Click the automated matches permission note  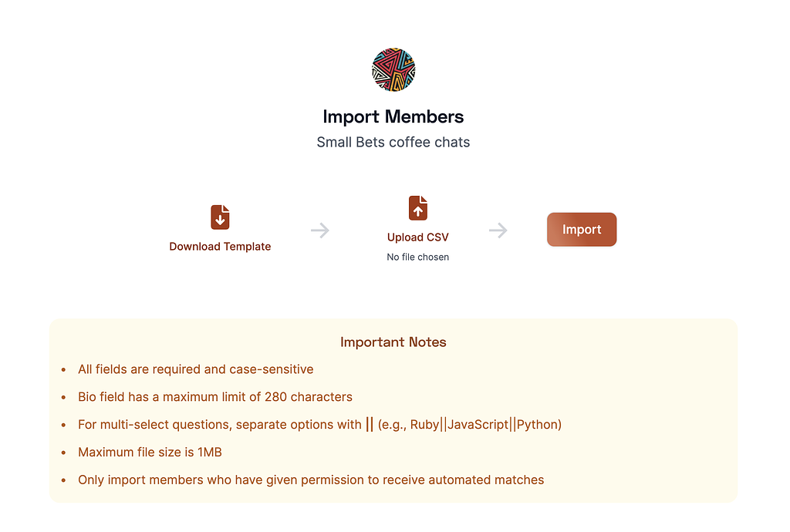(x=311, y=480)
